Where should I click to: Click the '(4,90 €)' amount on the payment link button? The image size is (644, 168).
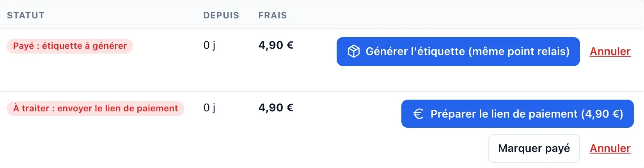coord(602,114)
